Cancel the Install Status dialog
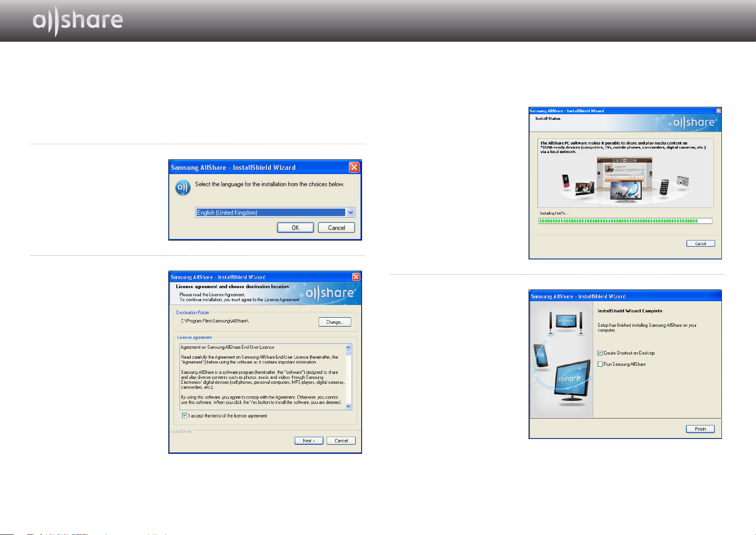 click(x=700, y=243)
